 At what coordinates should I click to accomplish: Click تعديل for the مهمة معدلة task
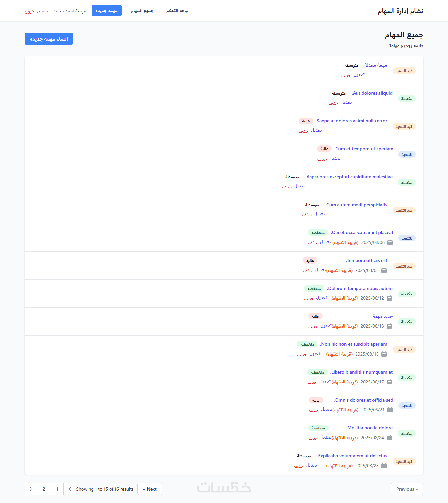pyautogui.click(x=359, y=75)
